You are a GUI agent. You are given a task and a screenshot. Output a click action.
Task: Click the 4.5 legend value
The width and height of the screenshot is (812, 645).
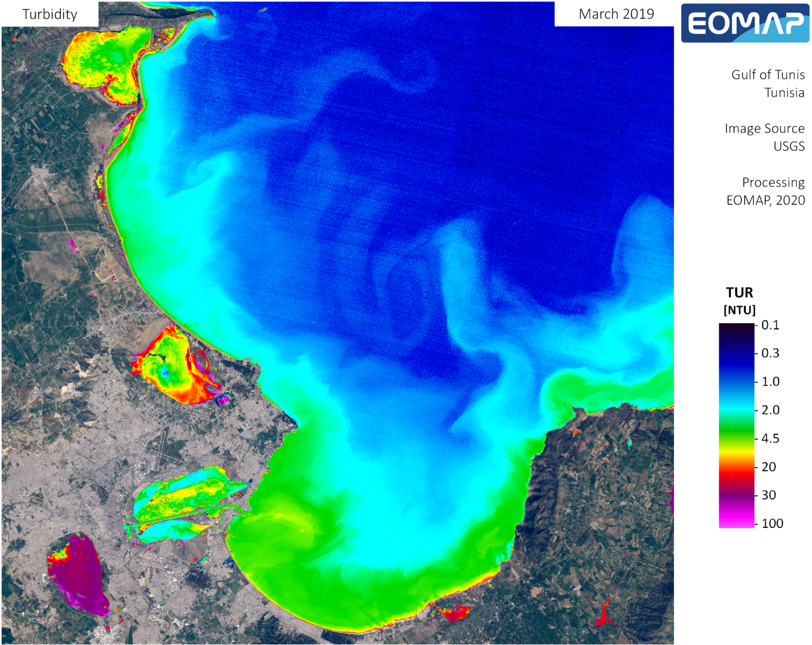(x=770, y=439)
